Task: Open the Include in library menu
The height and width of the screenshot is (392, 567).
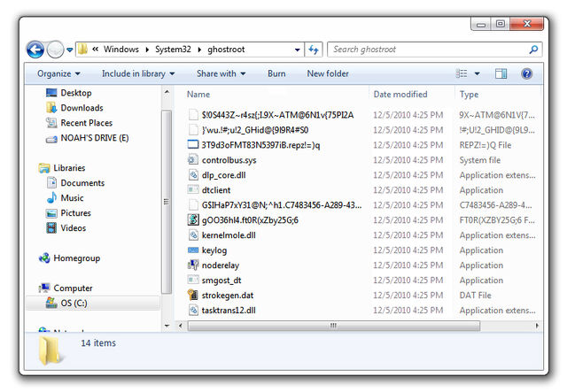Action: pos(138,73)
